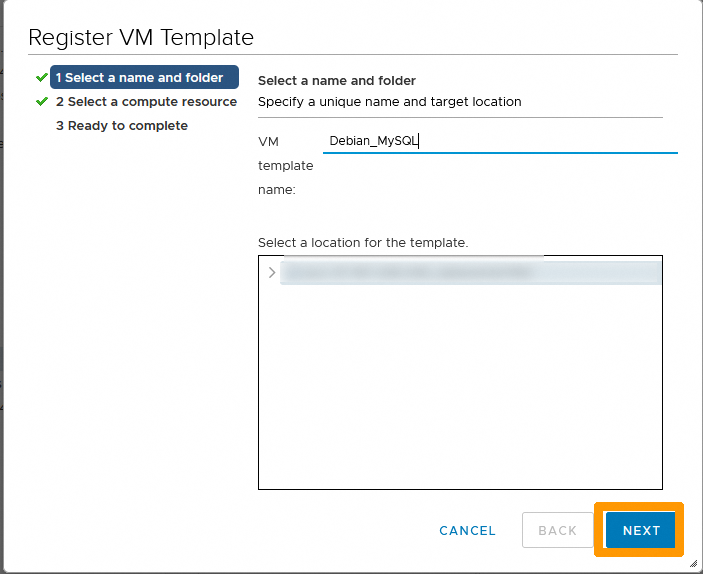Click the bold 'Select a name and folder' heading
The height and width of the screenshot is (574, 703).
[337, 80]
